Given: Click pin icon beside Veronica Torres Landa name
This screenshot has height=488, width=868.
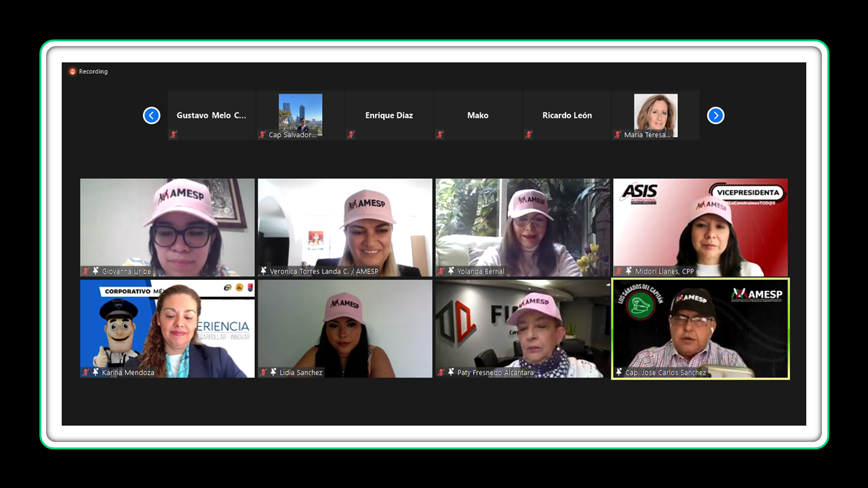Looking at the screenshot, I should click(x=264, y=271).
